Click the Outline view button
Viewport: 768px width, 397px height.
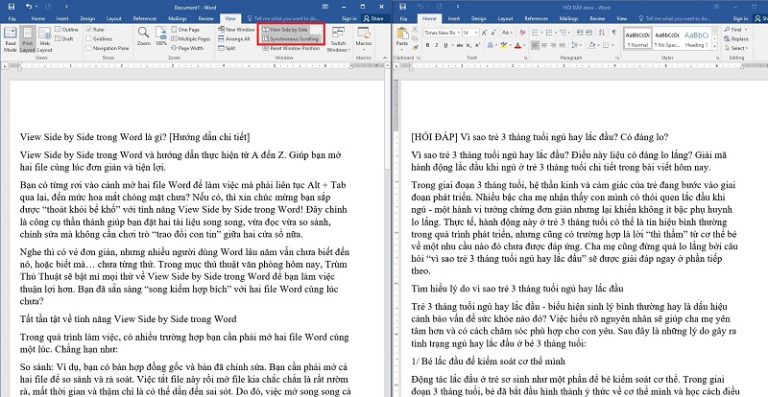coord(67,29)
